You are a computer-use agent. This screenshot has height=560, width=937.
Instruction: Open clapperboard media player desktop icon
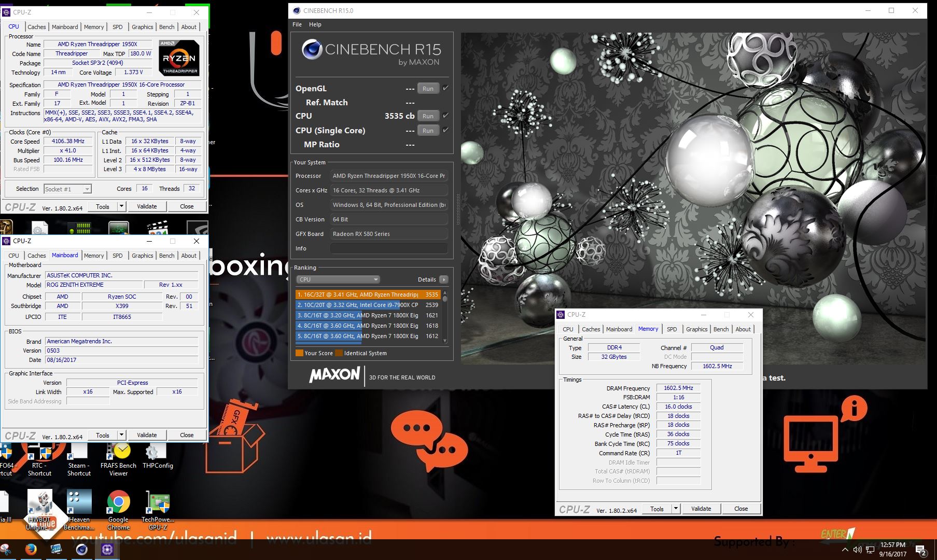point(158,227)
